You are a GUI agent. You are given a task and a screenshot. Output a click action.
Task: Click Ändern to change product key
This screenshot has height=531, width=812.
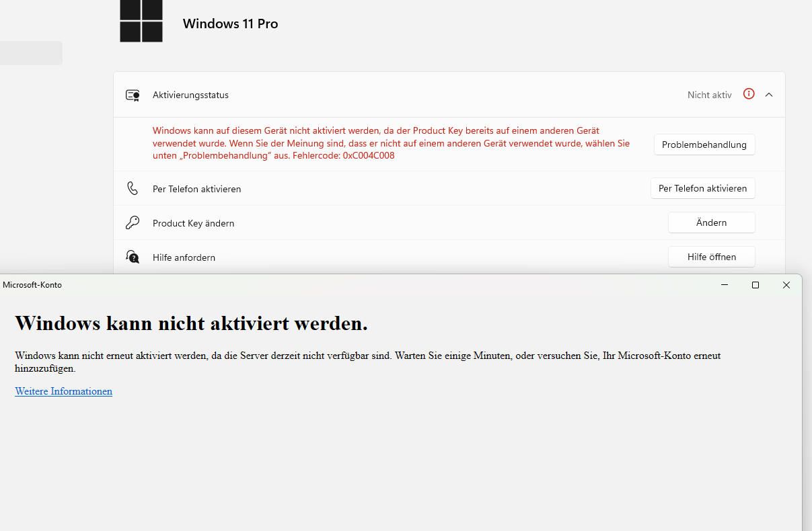pos(711,222)
